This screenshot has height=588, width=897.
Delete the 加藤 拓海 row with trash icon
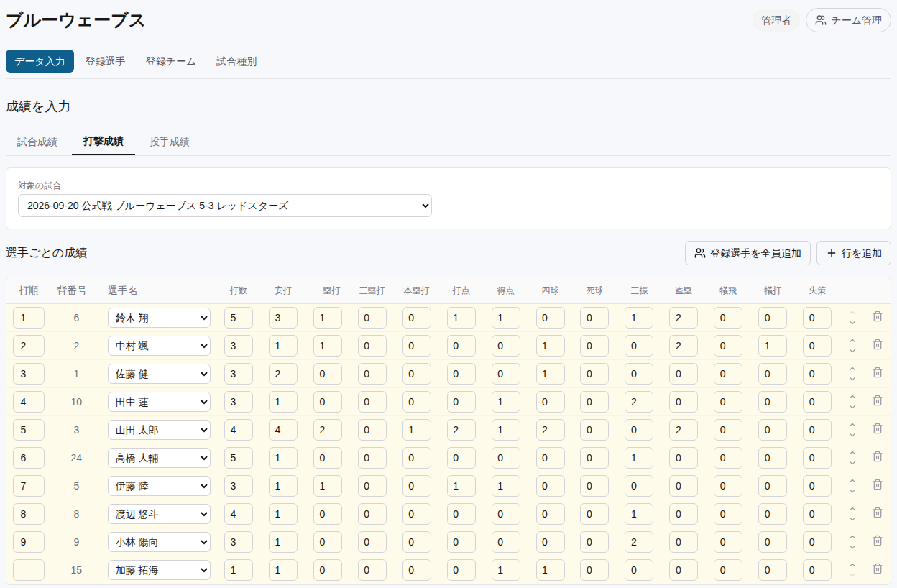tap(877, 569)
